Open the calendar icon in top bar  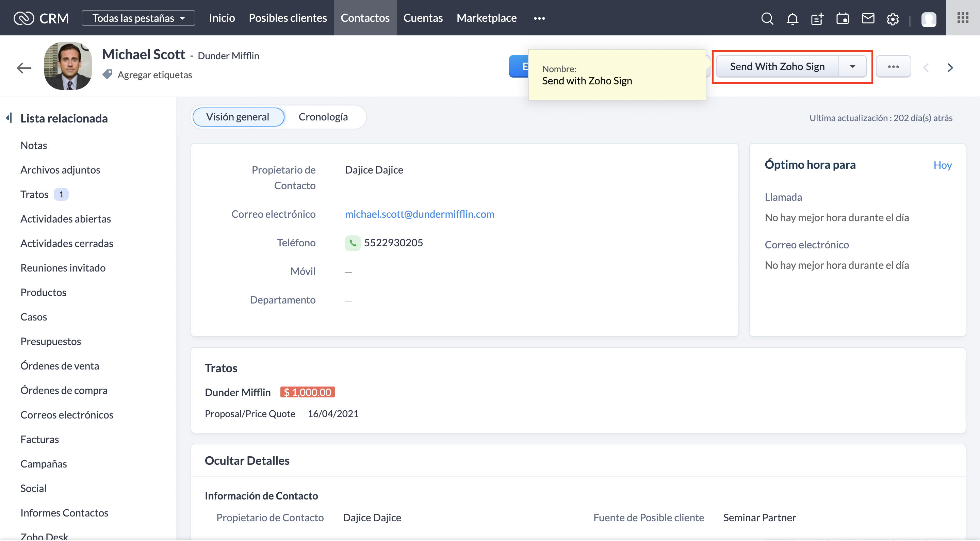[x=842, y=18]
